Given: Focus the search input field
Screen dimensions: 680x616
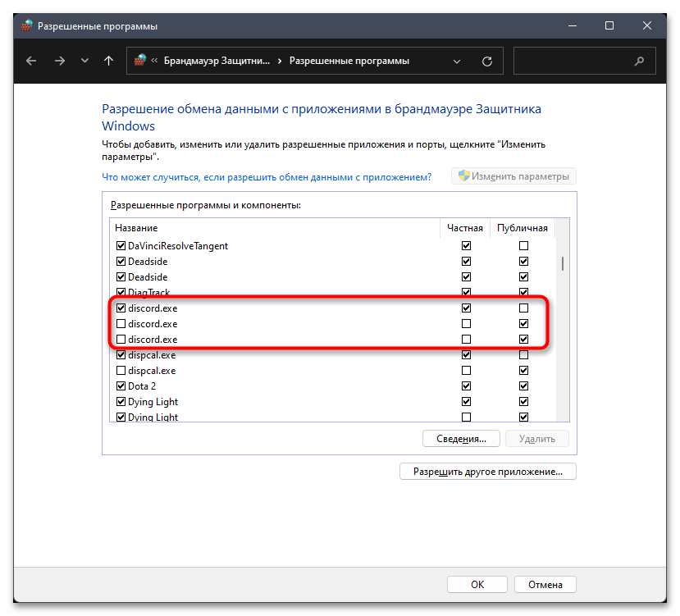Looking at the screenshot, I should tap(584, 62).
